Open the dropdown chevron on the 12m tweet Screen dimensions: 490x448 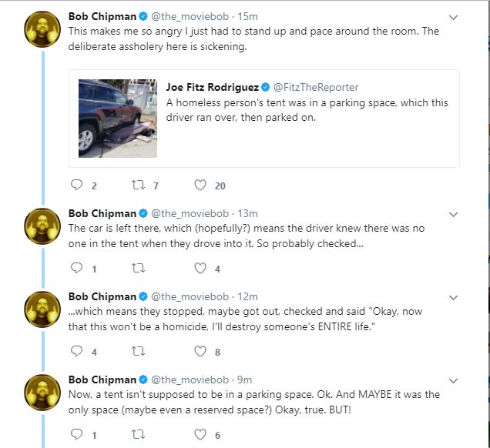point(453,298)
